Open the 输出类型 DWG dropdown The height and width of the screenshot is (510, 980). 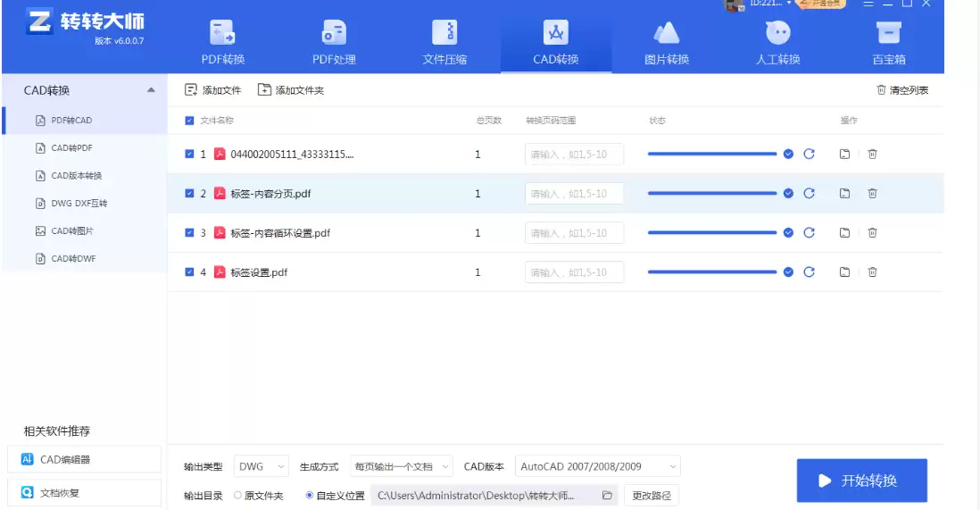(262, 466)
